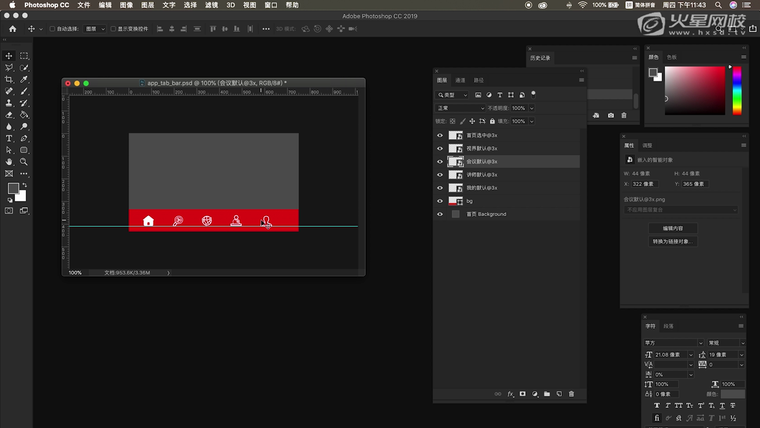Select the Move tool in the toolbox
This screenshot has width=760, height=428.
9,56
